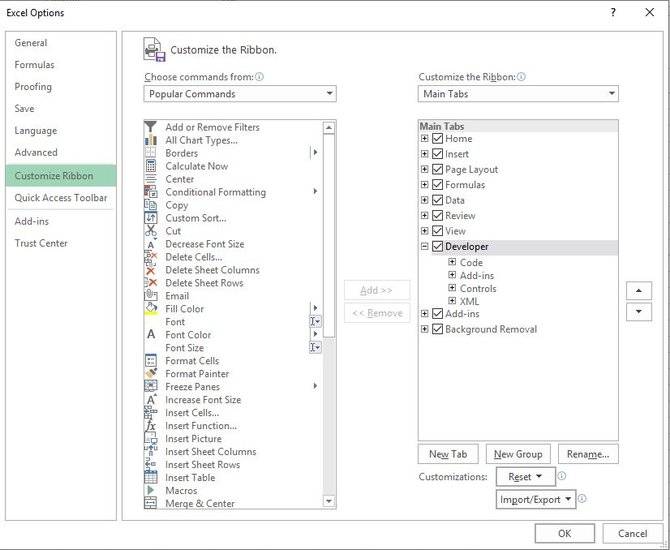This screenshot has width=670, height=550.
Task: Click the New Tab button
Action: click(x=448, y=454)
